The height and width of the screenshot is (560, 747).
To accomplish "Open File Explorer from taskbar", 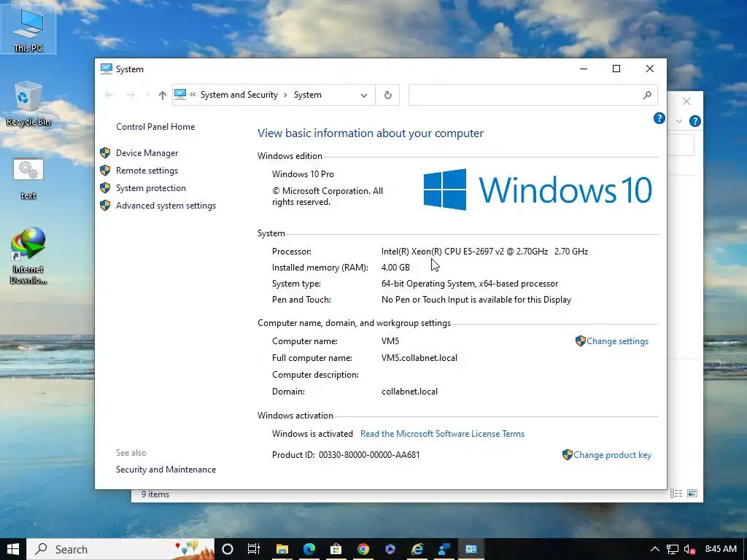I will click(282, 549).
